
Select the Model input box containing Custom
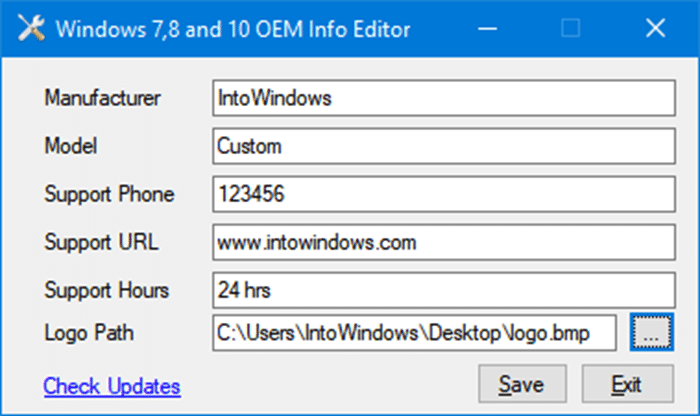click(x=445, y=146)
